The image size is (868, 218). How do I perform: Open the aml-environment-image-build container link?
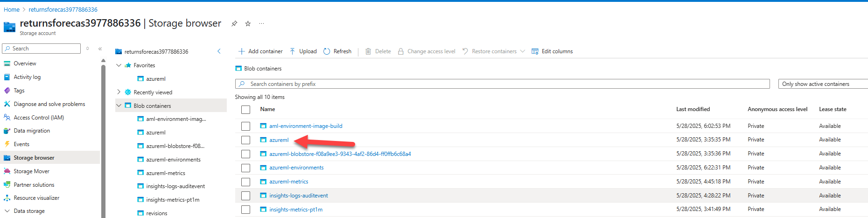306,126
